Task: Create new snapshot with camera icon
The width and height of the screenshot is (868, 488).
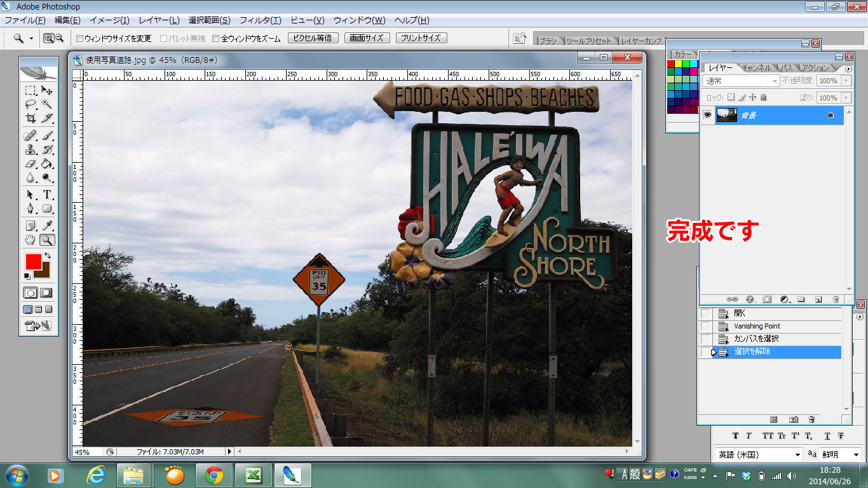Action: (x=794, y=419)
